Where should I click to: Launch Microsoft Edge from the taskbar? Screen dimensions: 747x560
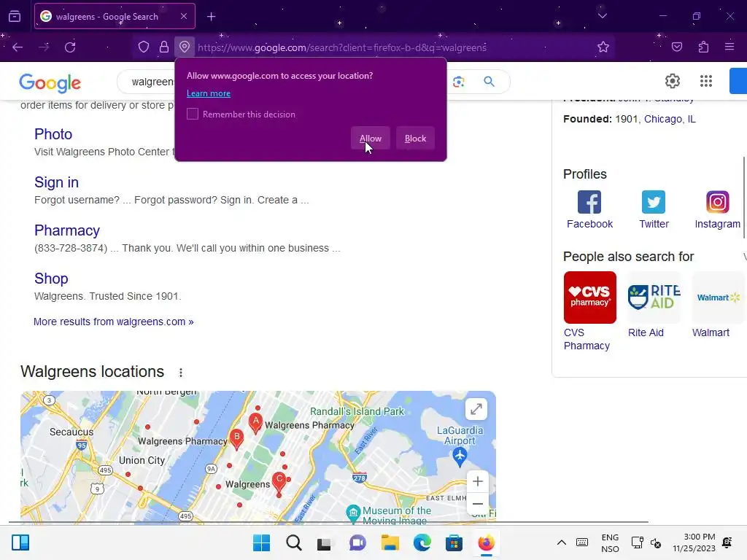coord(422,542)
